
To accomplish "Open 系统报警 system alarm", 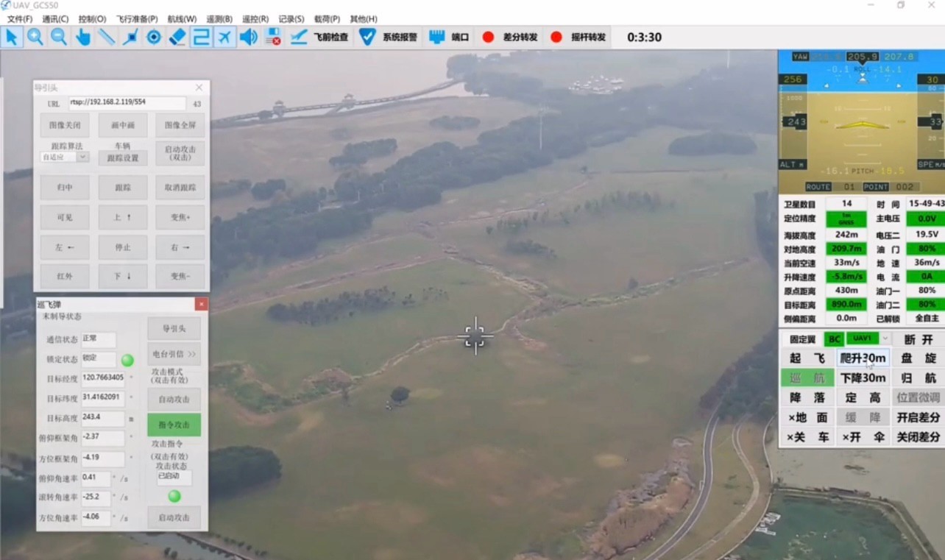I will click(388, 37).
